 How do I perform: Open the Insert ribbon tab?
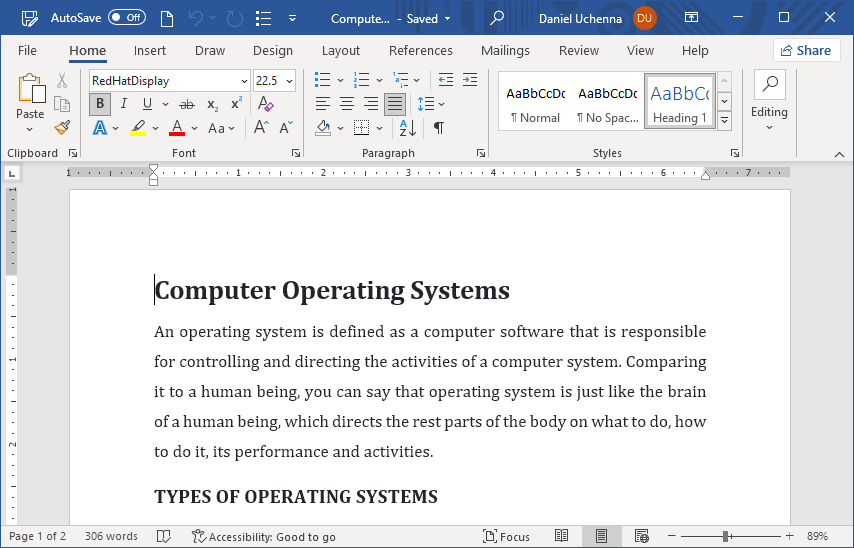[x=150, y=51]
